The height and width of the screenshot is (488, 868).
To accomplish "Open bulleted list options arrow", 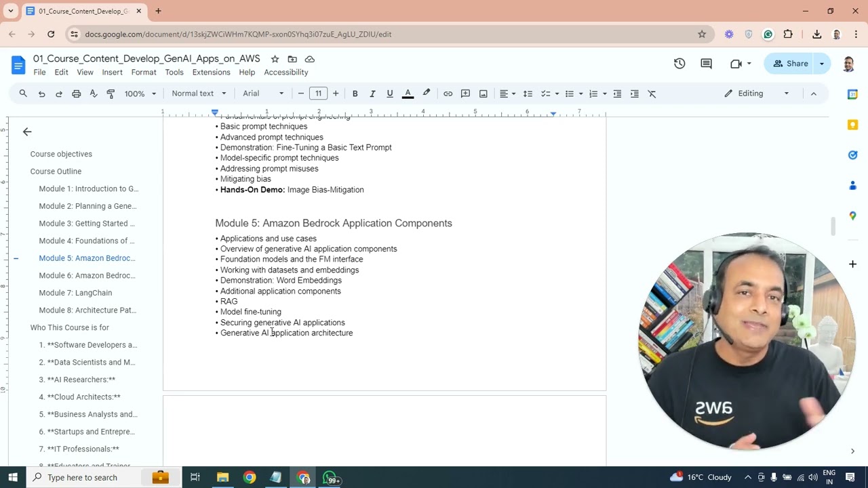I will 581,94.
